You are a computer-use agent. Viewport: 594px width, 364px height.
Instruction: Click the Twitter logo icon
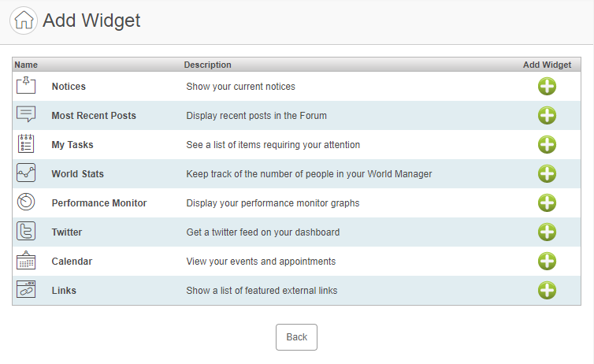pyautogui.click(x=26, y=231)
